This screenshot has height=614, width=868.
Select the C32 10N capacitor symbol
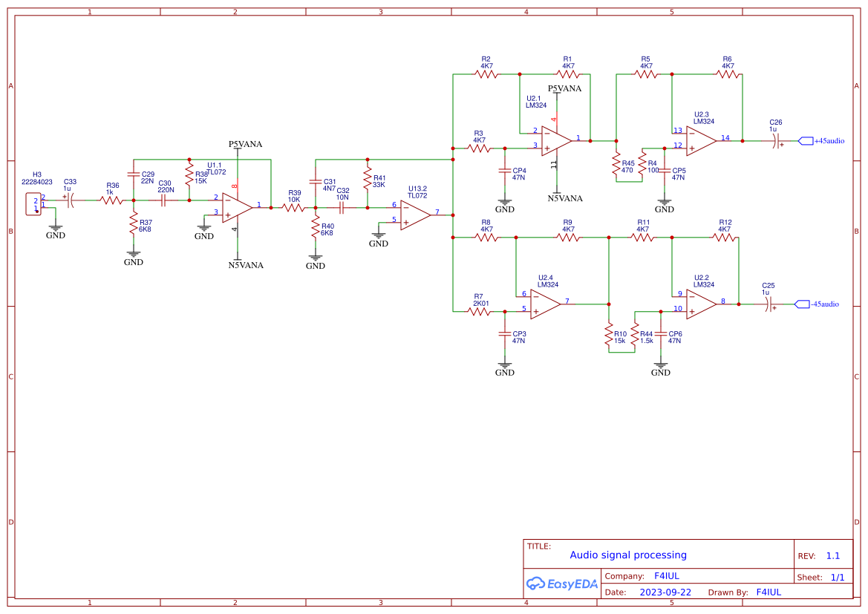pos(342,208)
